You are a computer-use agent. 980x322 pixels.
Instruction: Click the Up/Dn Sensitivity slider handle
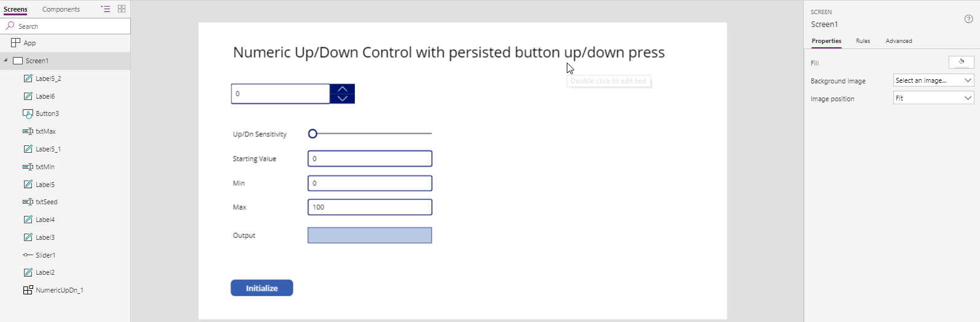[x=313, y=134]
